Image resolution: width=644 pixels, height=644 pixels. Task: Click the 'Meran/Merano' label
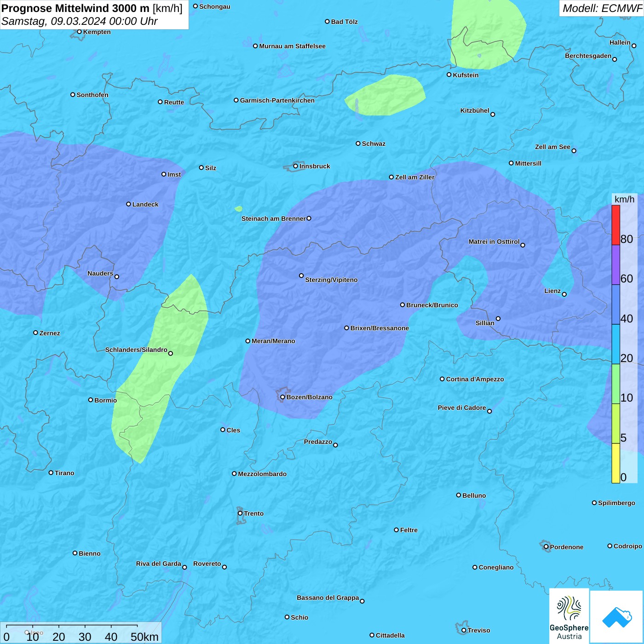click(273, 341)
